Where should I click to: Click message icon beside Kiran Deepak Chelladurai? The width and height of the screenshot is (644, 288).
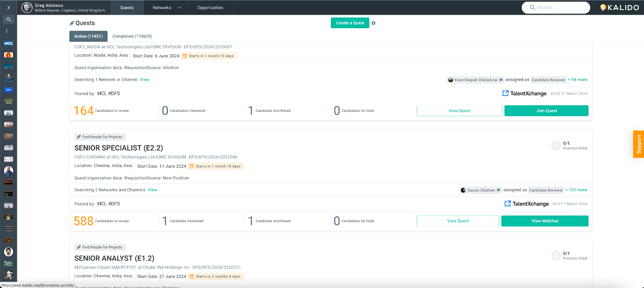tap(501, 80)
